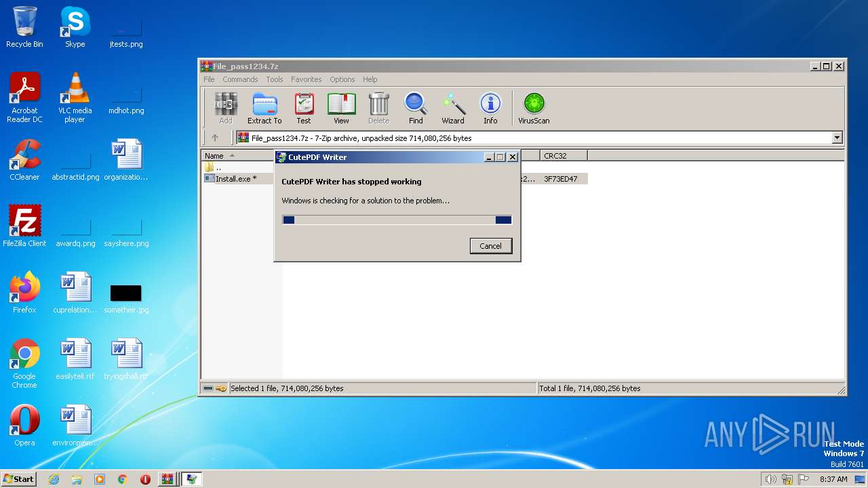Select the tryingshall.rtf desktop file
Viewport: 868px width, 488px height.
126,359
